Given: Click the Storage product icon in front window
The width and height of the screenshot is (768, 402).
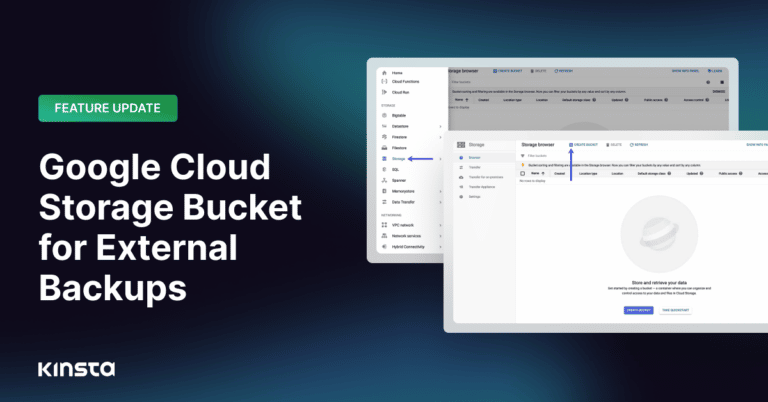Looking at the screenshot, I should coord(461,145).
